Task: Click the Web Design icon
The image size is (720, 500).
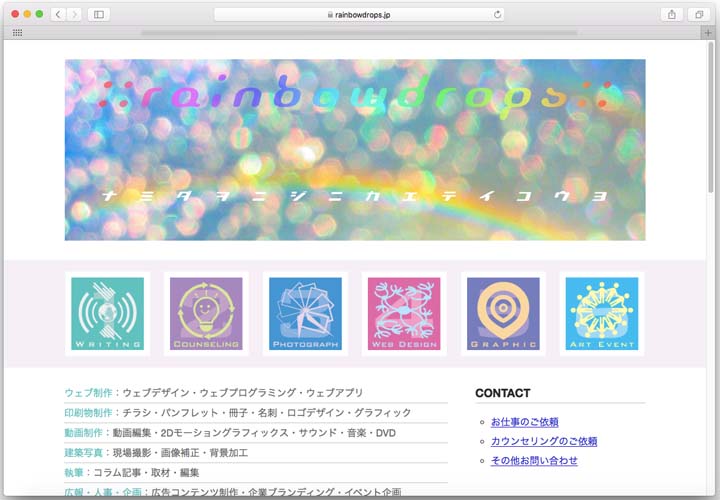Action: pos(404,313)
